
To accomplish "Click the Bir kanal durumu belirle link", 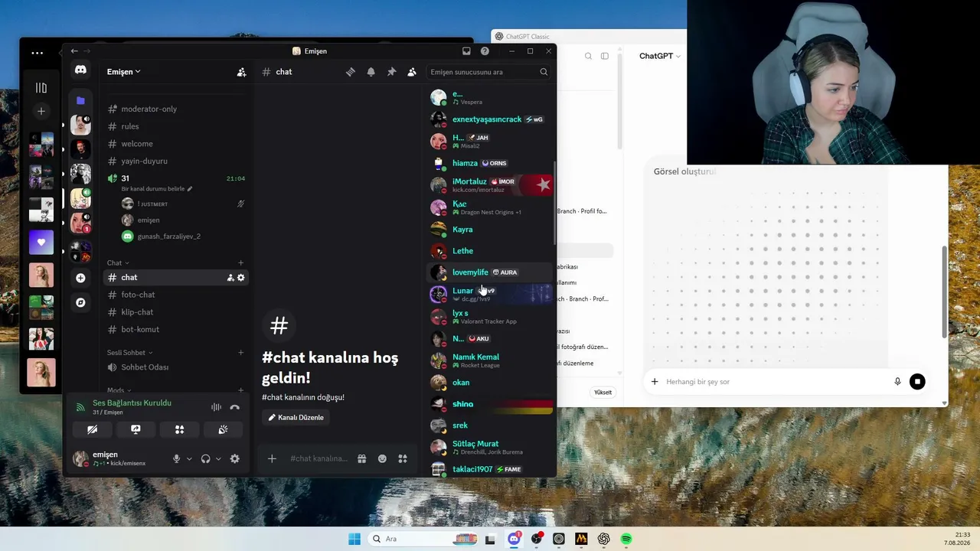I will click(x=156, y=189).
